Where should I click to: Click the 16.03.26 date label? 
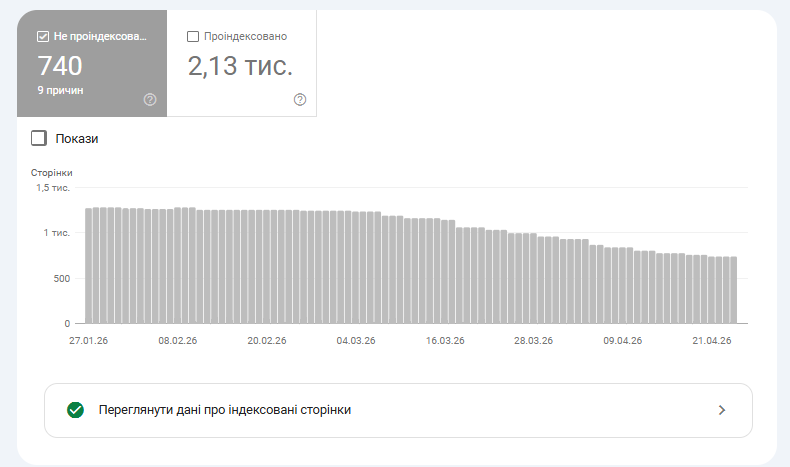click(x=445, y=341)
